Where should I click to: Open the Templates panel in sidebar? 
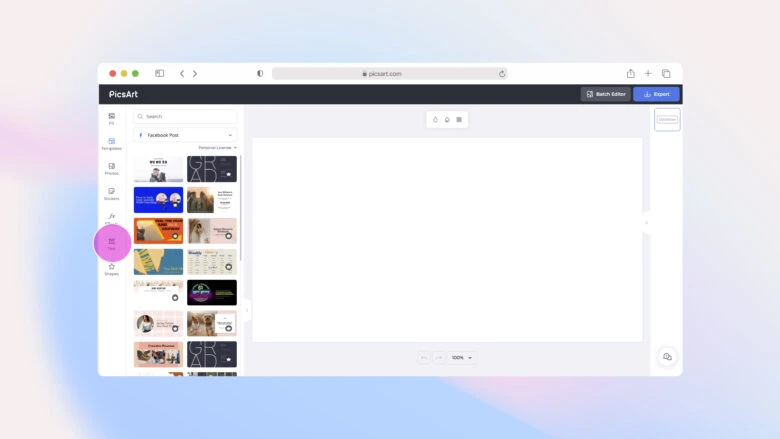tap(111, 143)
